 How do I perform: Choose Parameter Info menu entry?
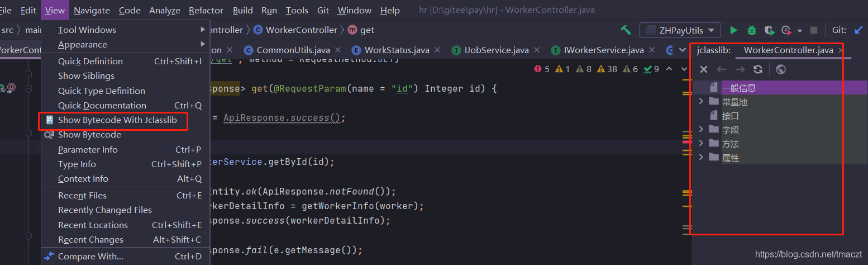[x=126, y=150]
